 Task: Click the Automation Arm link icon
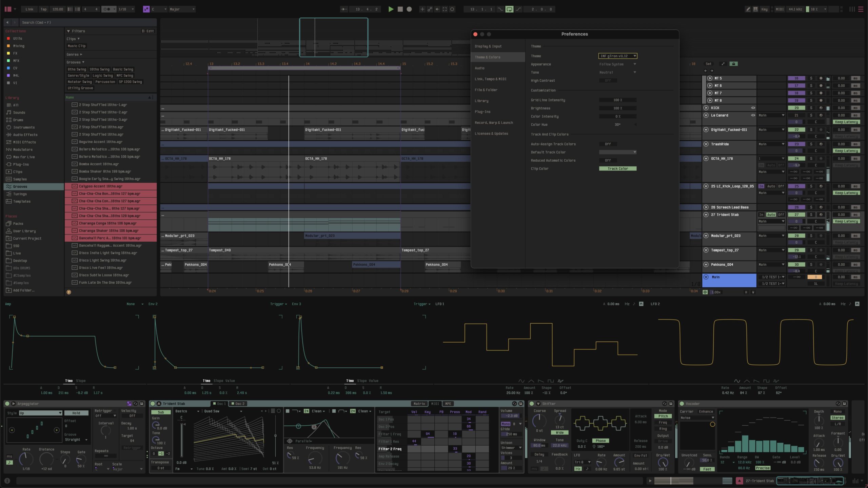click(430, 9)
